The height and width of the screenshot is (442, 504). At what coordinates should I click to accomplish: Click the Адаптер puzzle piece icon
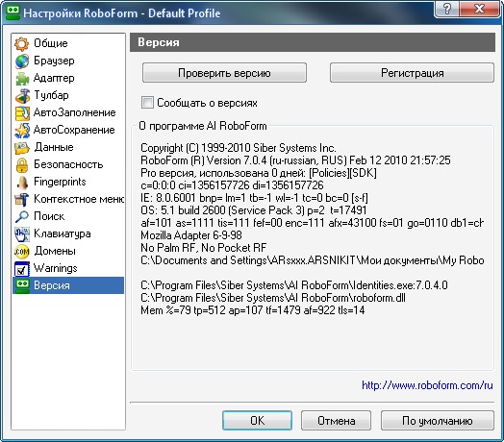(x=21, y=79)
